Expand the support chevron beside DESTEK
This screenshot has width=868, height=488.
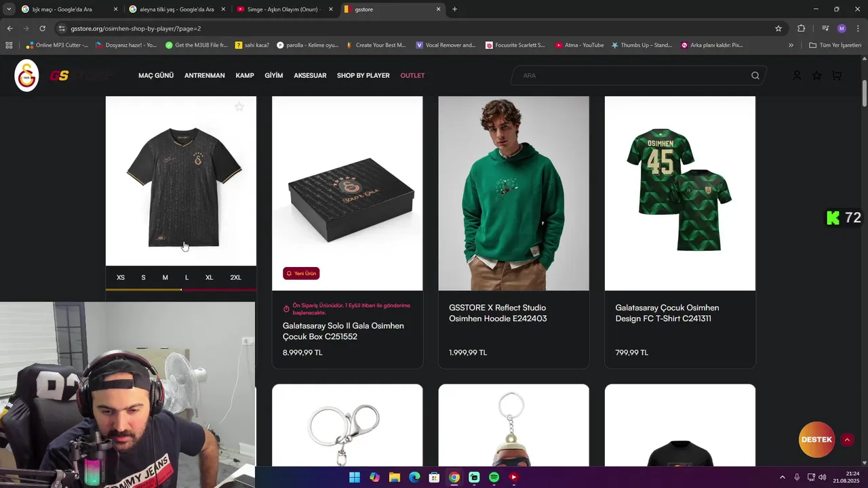(x=847, y=439)
